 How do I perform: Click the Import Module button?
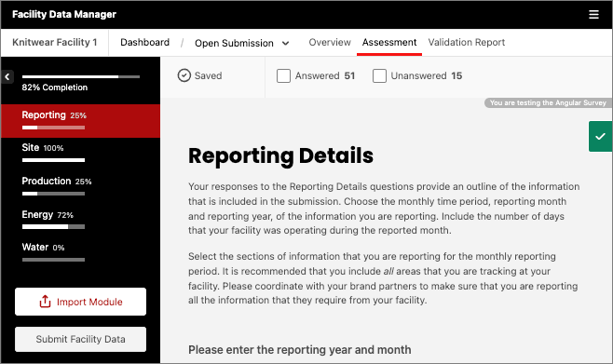80,302
